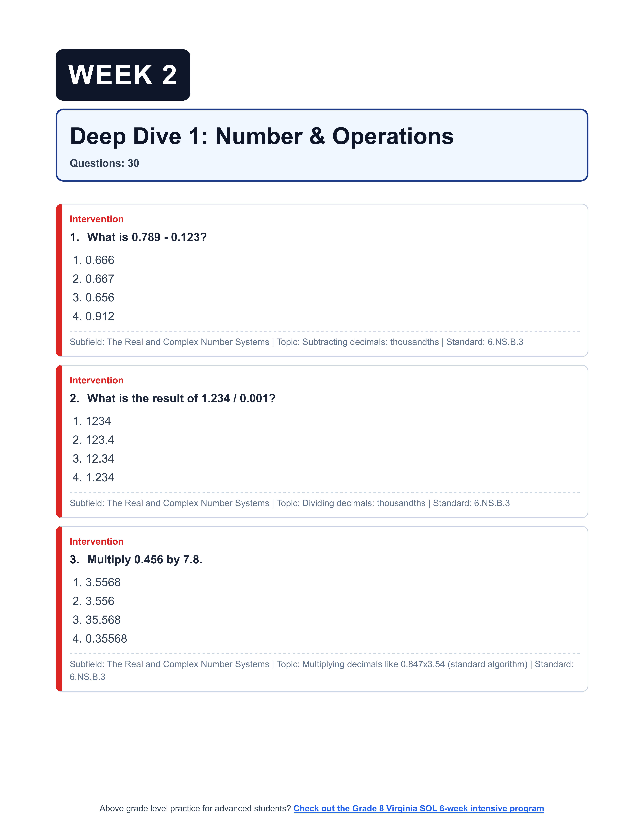Click the Multiply 0.456 by 7.8 question
Image resolution: width=644 pixels, height=833 pixels.
click(x=145, y=559)
